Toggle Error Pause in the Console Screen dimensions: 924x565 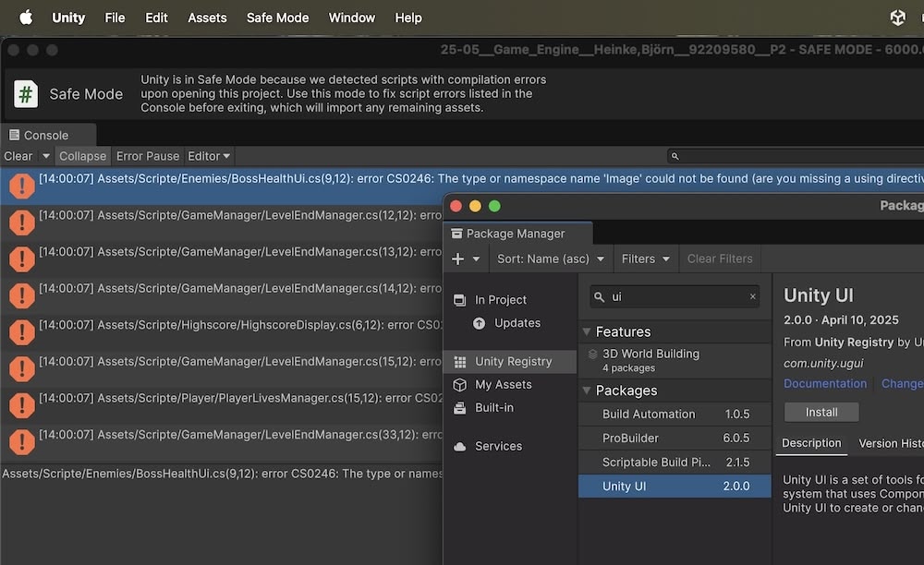147,156
